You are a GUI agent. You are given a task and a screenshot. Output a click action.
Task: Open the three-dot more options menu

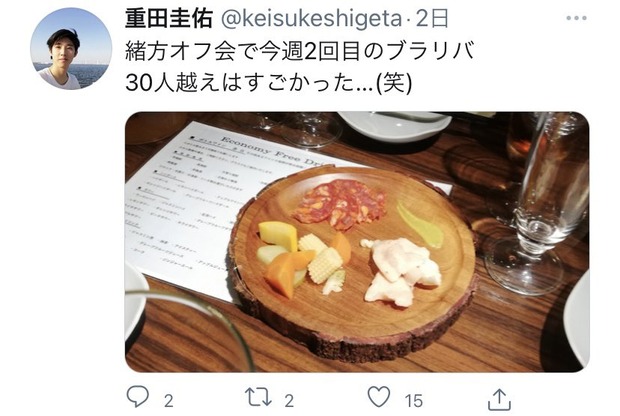click(576, 18)
